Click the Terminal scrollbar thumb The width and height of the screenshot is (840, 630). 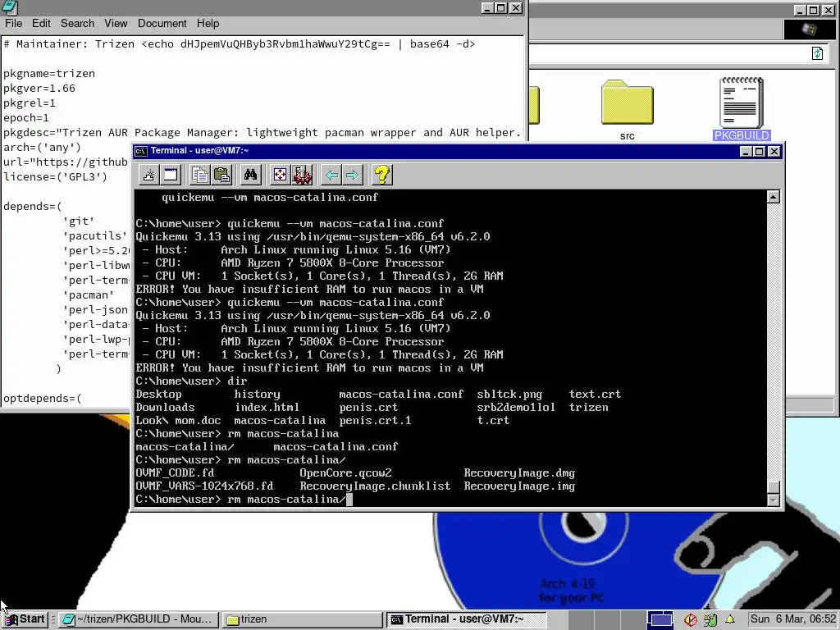[x=773, y=487]
